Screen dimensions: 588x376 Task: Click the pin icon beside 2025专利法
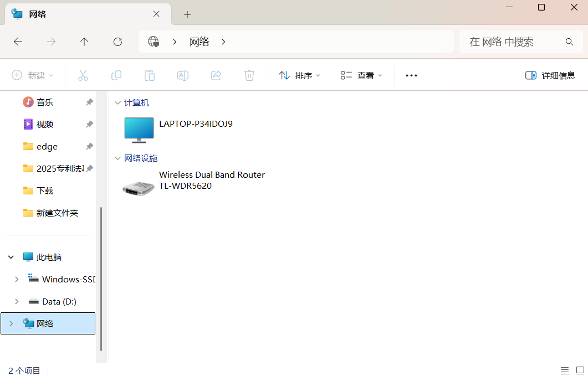(89, 169)
